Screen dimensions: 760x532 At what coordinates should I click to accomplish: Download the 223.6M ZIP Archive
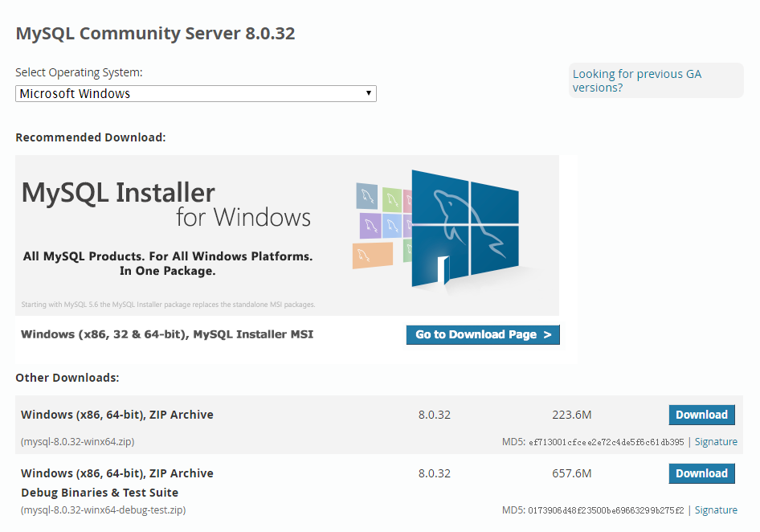[x=701, y=415]
